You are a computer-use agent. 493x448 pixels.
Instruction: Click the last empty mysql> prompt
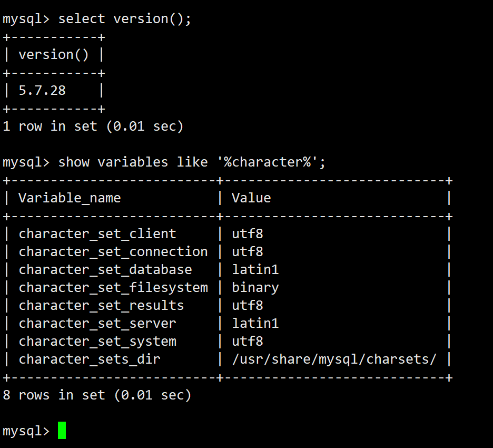[26, 431]
